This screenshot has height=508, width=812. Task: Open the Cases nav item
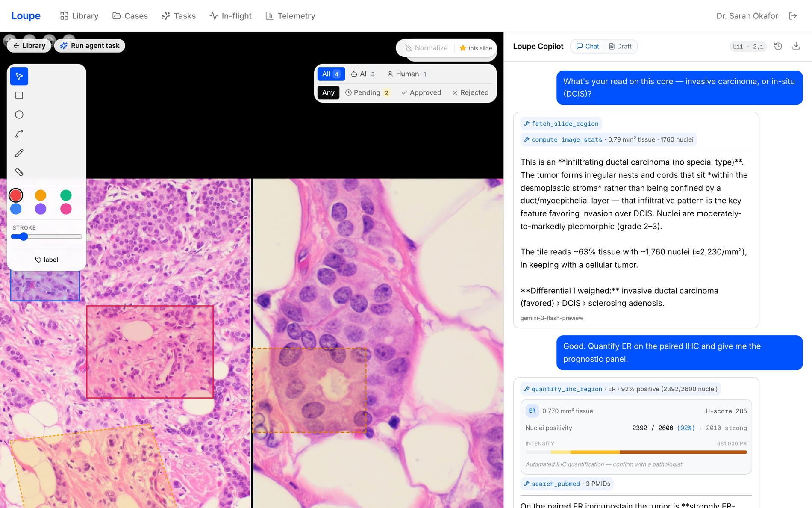(x=130, y=16)
